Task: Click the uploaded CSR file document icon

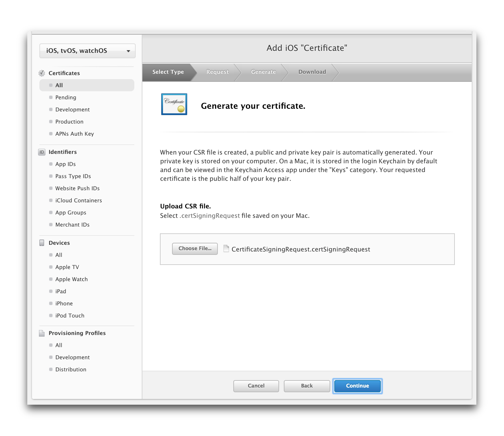Action: pos(226,248)
